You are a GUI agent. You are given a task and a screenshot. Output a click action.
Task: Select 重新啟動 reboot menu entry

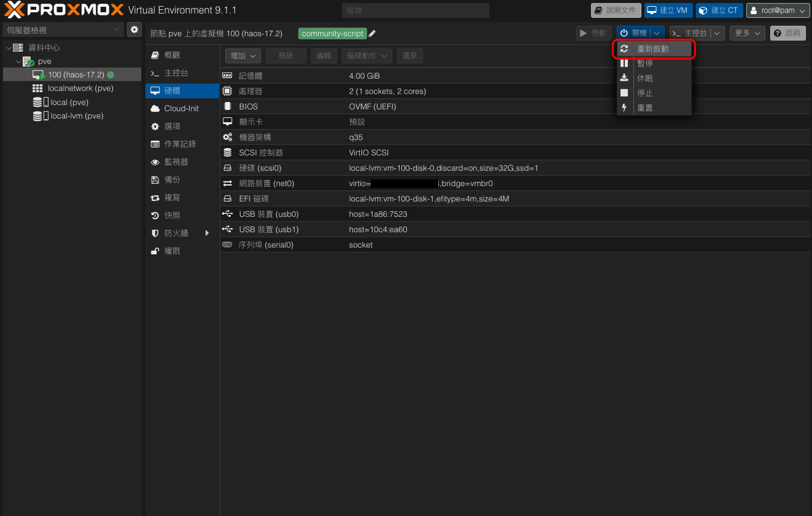tap(654, 49)
